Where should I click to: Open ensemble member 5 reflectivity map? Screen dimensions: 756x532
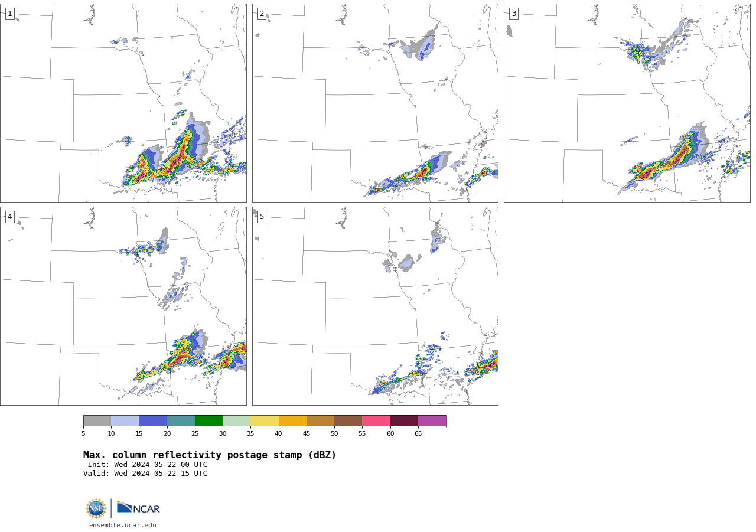click(x=375, y=306)
